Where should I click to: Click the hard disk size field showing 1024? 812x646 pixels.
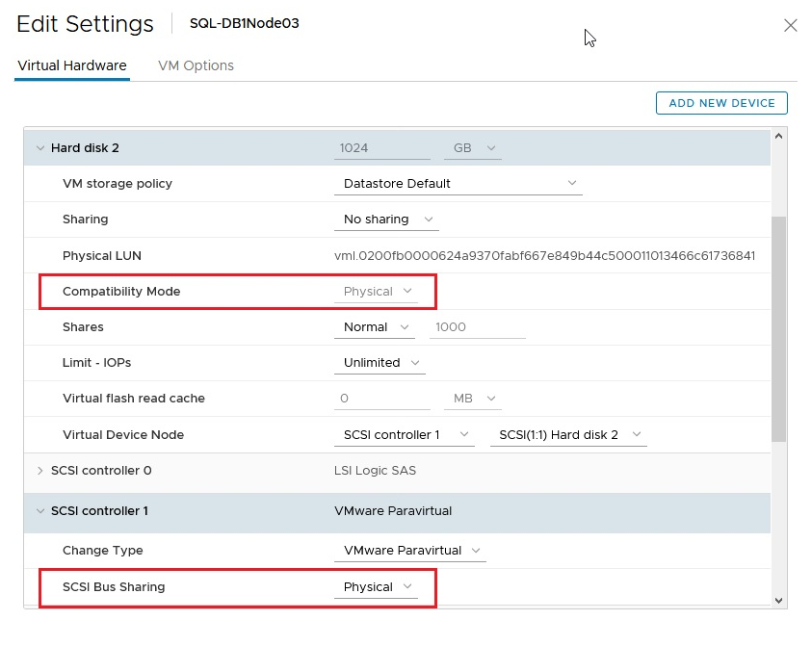tap(382, 148)
